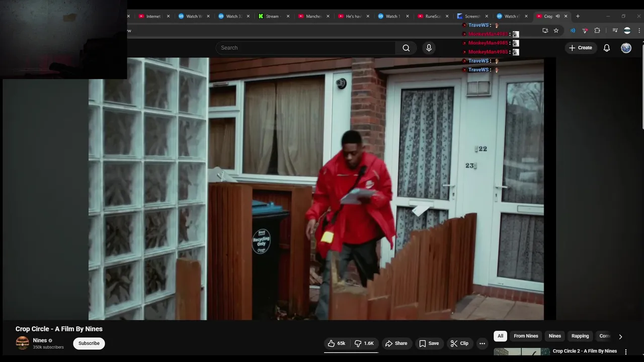
Task: Dislike the video (1.6K)
Action: tap(364, 343)
